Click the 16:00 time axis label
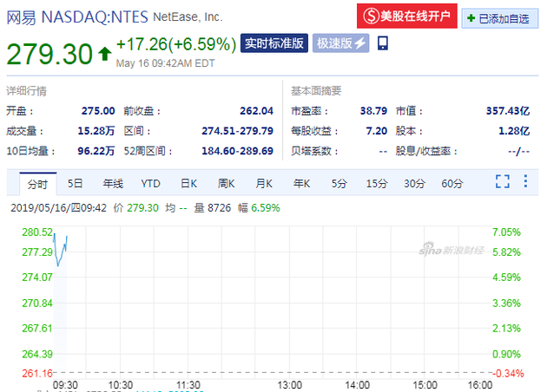 (x=480, y=385)
